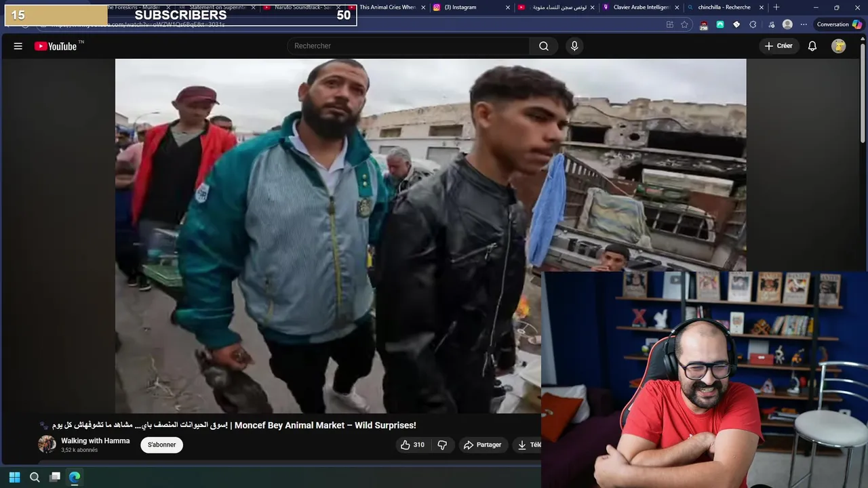Open the Créer menu
This screenshot has height=488, width=868.
pyautogui.click(x=778, y=46)
